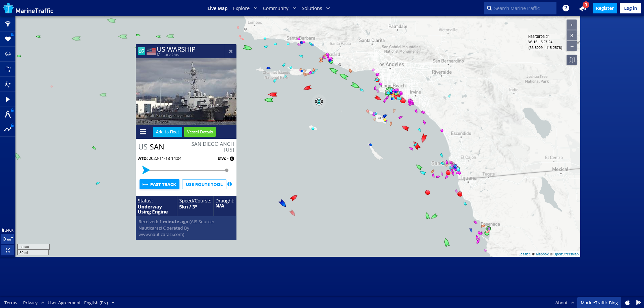The width and height of the screenshot is (644, 308).
Task: Zoom out with the minus button
Action: 572,46
